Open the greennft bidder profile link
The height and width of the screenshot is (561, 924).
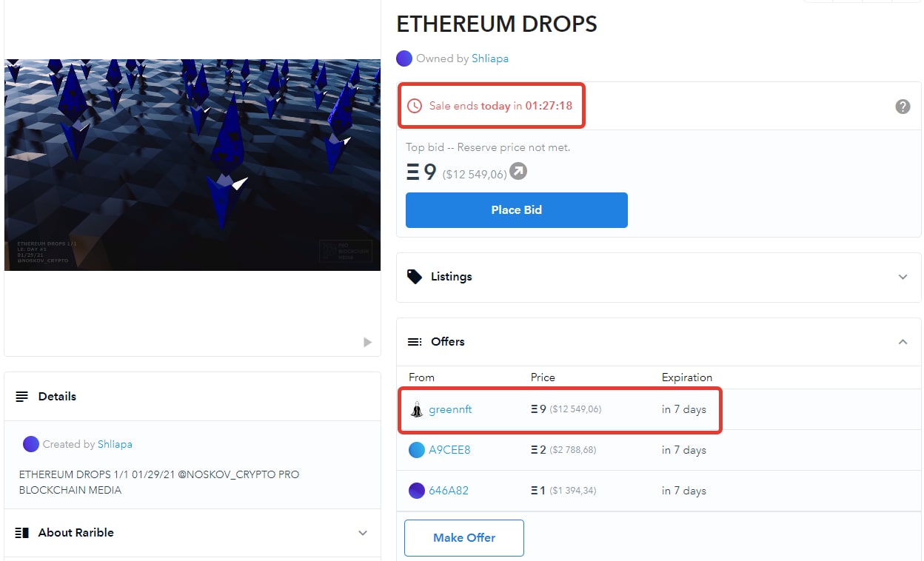click(450, 409)
